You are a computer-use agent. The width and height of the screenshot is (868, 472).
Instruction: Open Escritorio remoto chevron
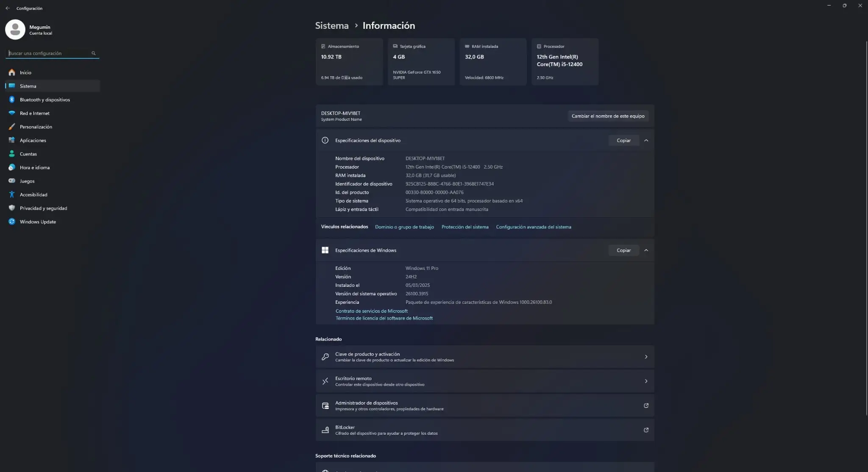[x=646, y=381]
